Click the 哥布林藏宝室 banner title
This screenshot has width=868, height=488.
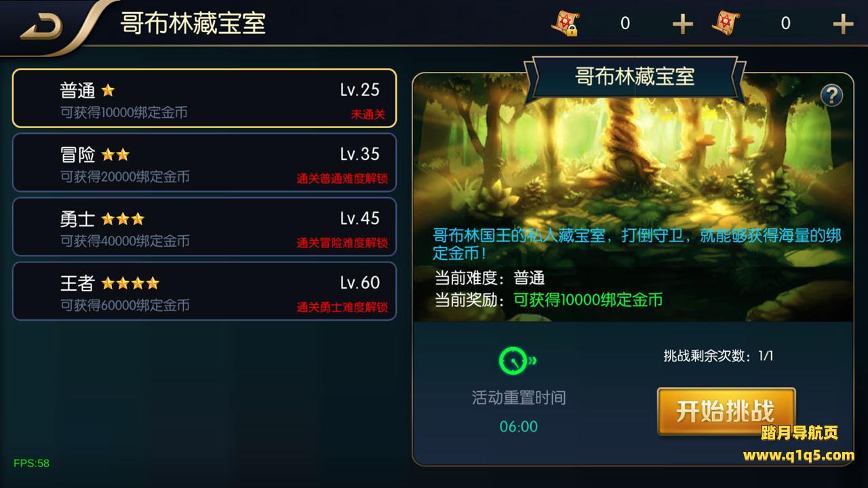click(635, 76)
